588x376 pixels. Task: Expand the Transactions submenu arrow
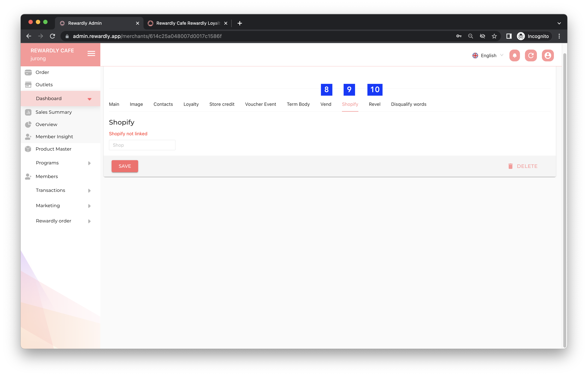(89, 191)
